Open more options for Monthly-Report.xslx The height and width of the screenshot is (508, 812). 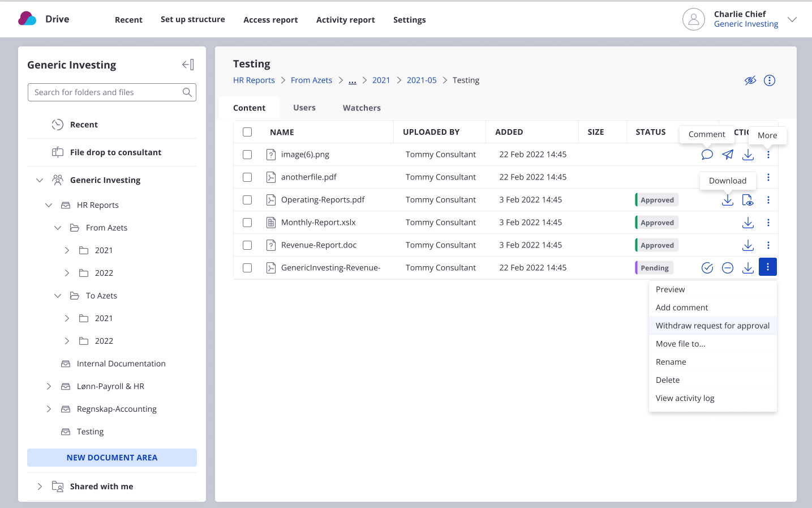tap(768, 223)
